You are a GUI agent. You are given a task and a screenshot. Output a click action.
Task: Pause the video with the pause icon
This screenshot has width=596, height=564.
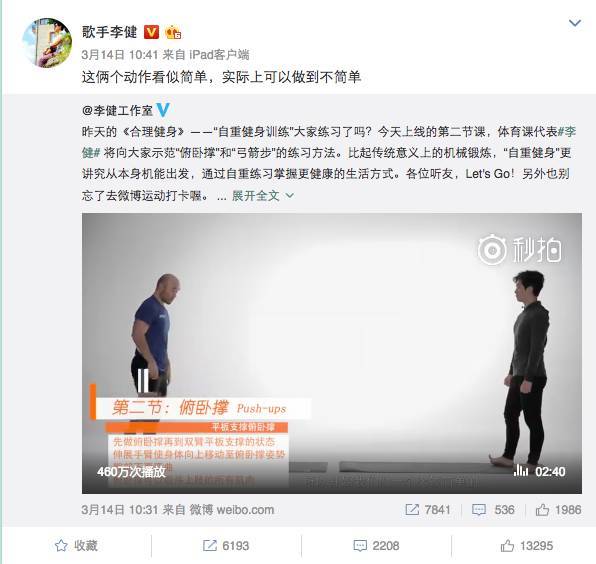tap(143, 380)
